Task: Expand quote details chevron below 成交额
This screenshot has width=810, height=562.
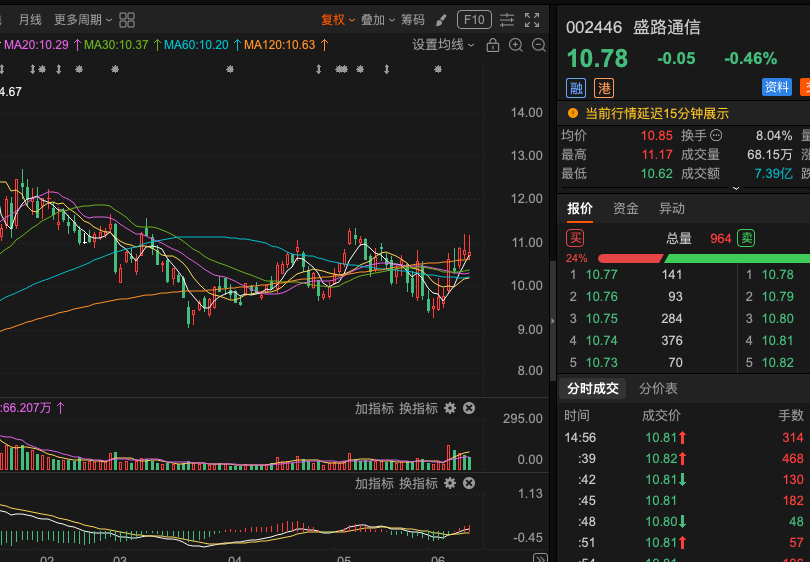Action: (736, 188)
